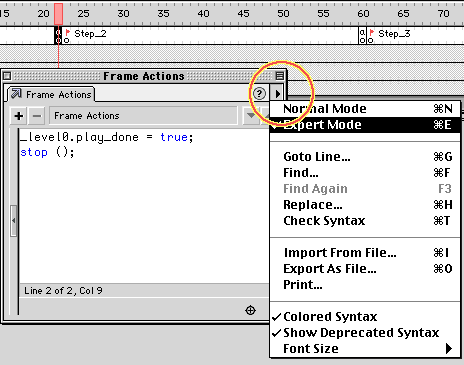Screen dimensions: 464x365
Task: Toggle Colored Syntax checkmark option
Action: click(x=365, y=317)
